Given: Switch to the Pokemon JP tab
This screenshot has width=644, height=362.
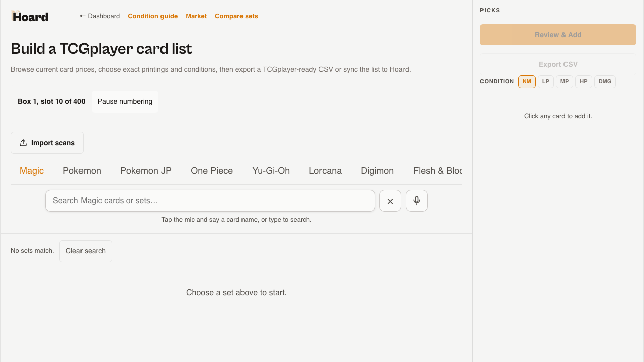Looking at the screenshot, I should click(146, 171).
